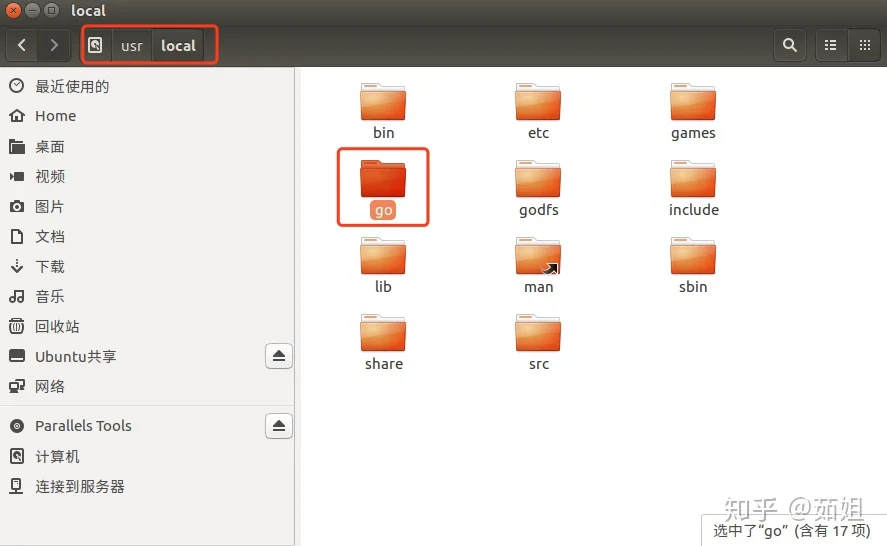Select the usr path segment

tap(132, 45)
